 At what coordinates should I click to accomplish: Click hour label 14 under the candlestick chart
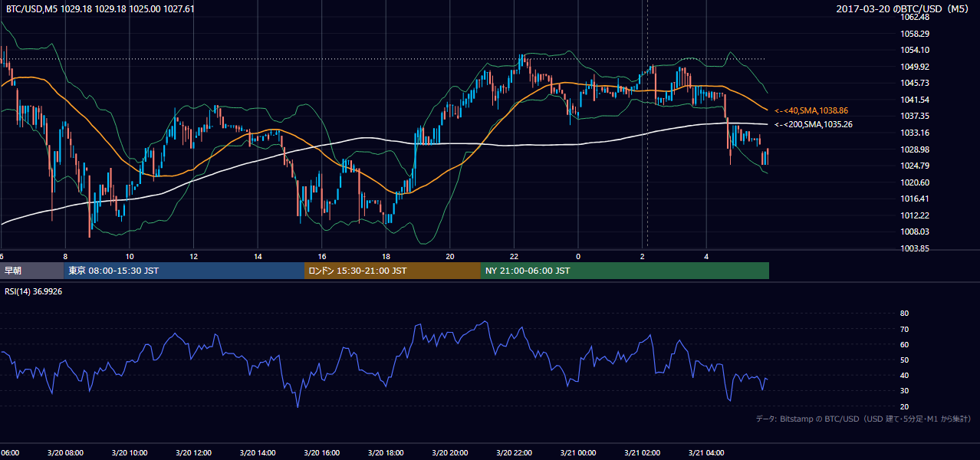point(258,256)
